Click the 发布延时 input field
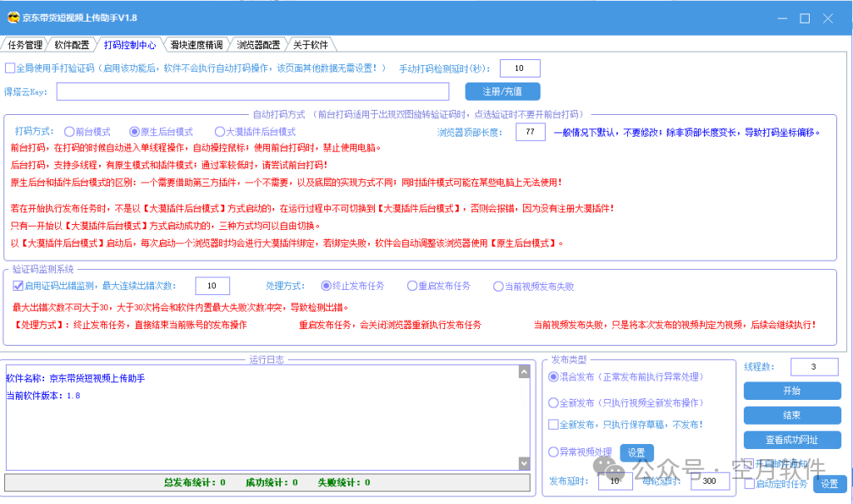 [x=616, y=482]
